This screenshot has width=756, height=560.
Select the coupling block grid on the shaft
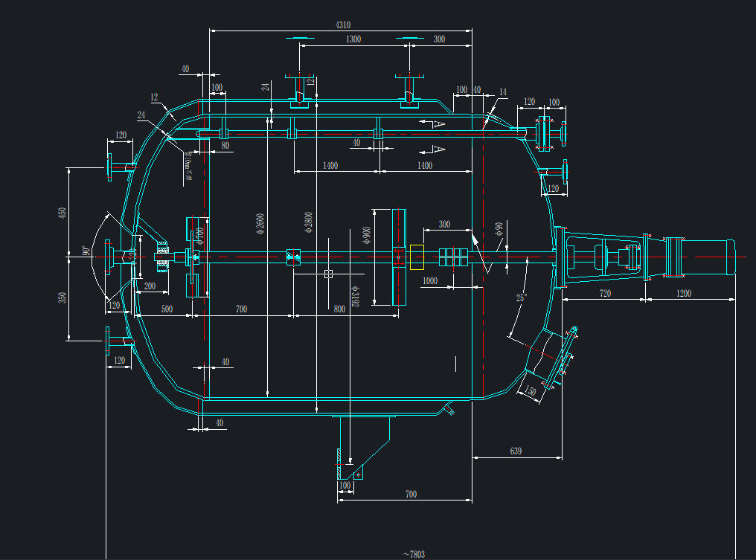click(x=453, y=257)
